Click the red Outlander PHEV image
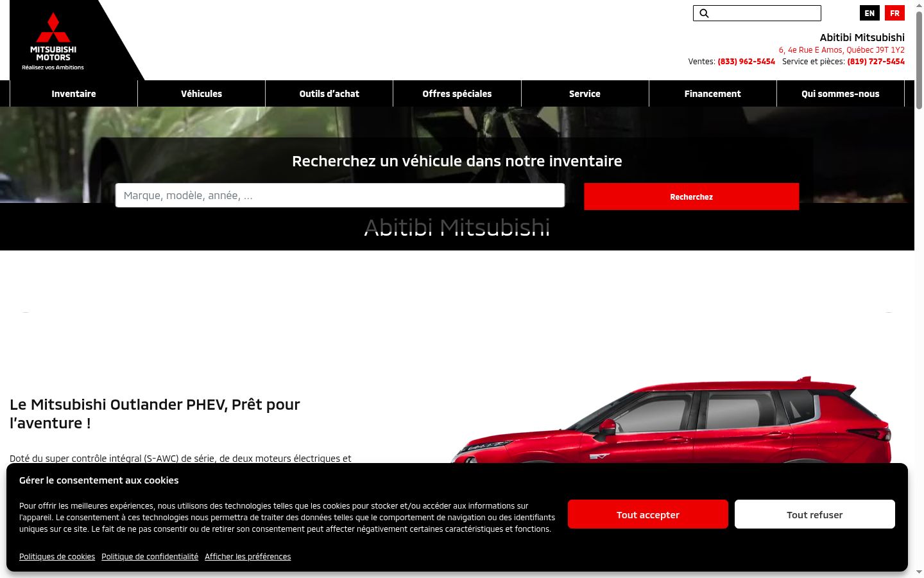The height and width of the screenshot is (578, 924). 671,420
